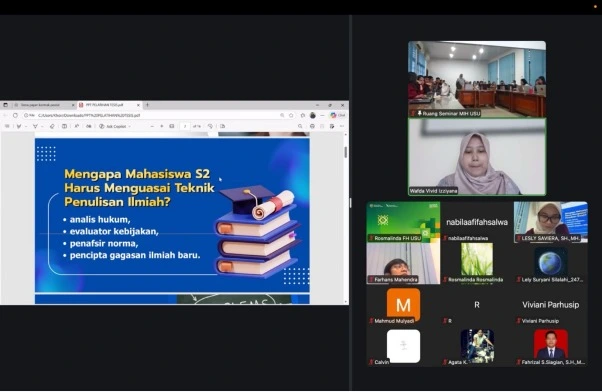Click the bullet text analis hukum
The width and height of the screenshot is (602, 392).
(x=100, y=220)
